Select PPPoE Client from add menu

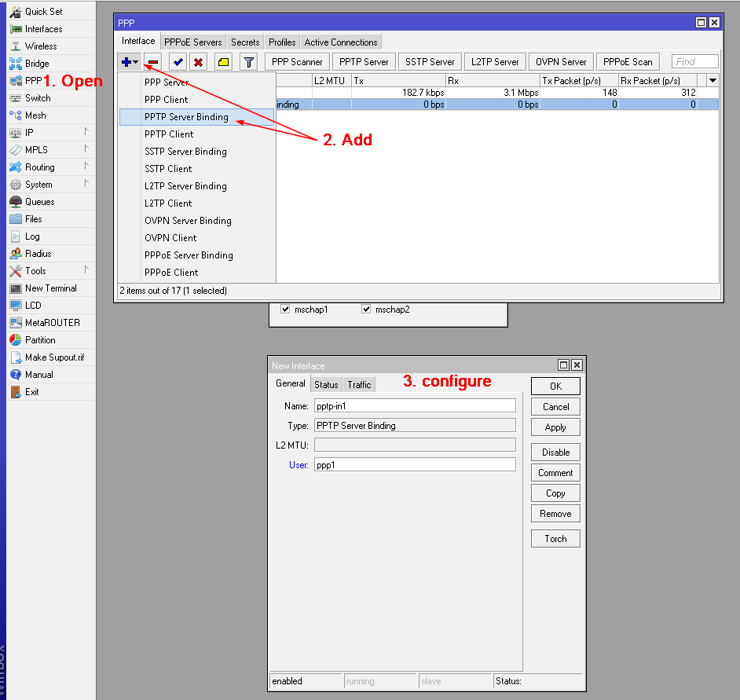point(196,273)
